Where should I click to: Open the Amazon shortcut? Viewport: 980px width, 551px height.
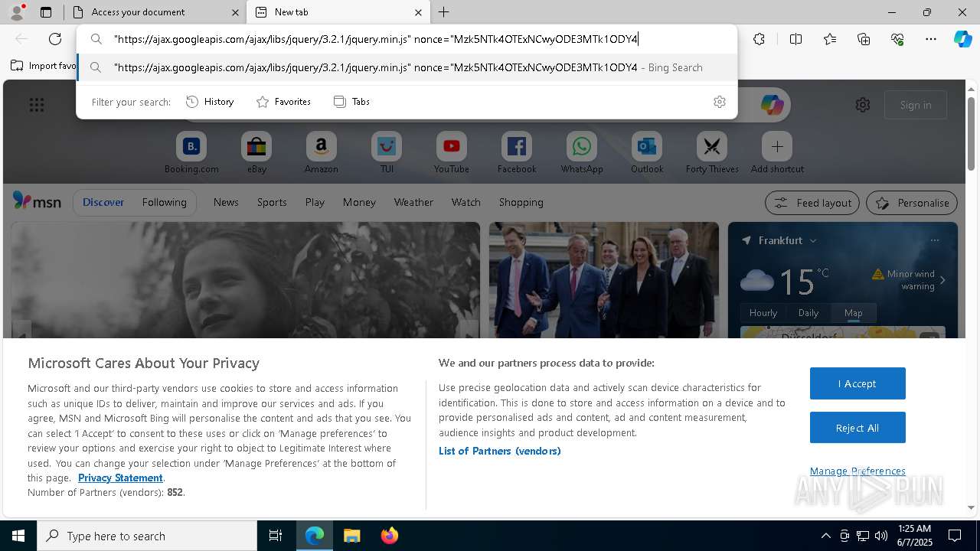click(x=321, y=153)
